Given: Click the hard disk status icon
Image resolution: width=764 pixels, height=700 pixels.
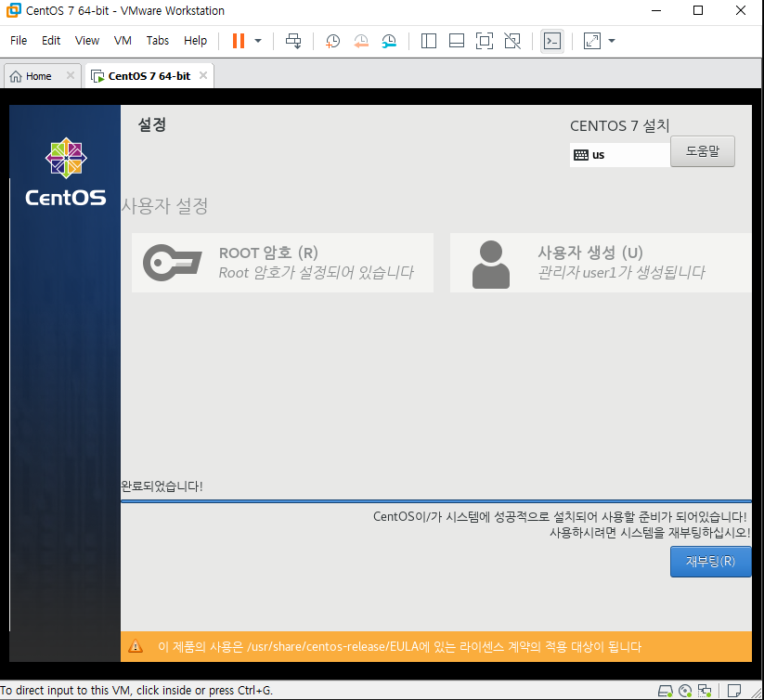Looking at the screenshot, I should coord(666,691).
